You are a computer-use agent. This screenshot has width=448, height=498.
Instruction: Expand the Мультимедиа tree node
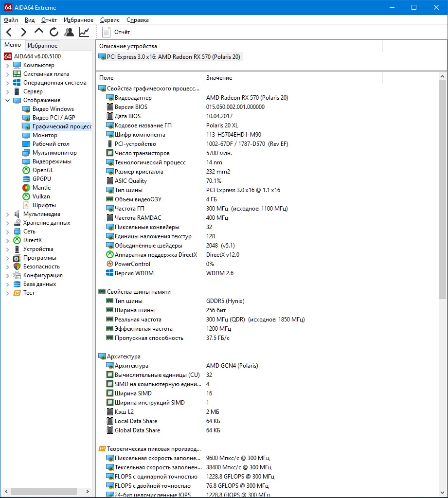tap(8, 214)
